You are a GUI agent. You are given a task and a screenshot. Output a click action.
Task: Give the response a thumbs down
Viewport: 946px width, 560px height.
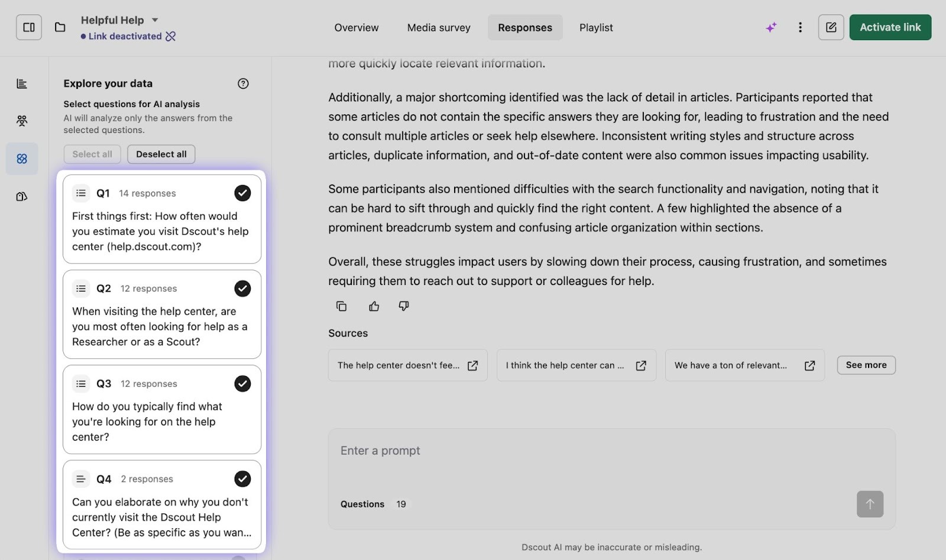(x=404, y=306)
